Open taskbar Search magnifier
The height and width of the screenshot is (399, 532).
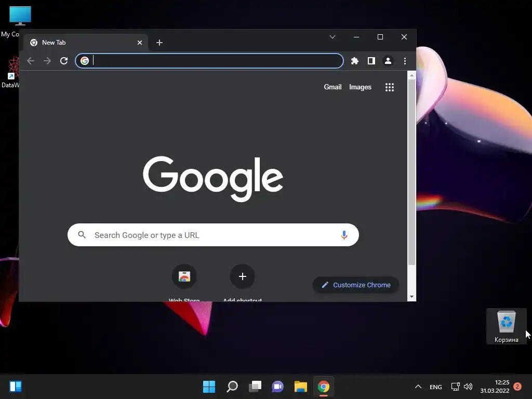(232, 387)
